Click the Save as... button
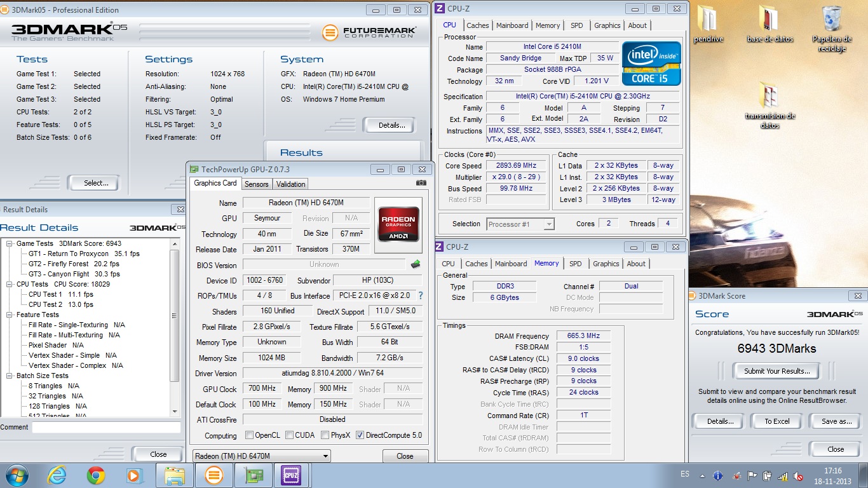The image size is (868, 488). (x=836, y=421)
